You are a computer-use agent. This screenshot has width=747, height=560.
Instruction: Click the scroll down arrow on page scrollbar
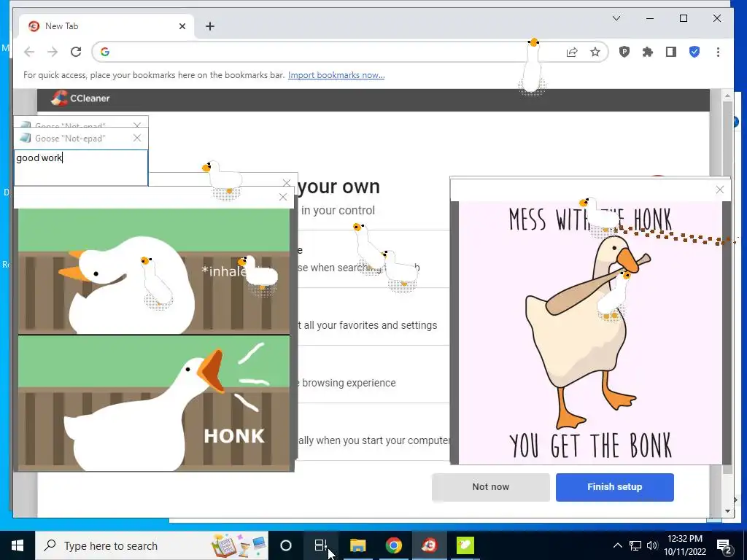tap(727, 511)
